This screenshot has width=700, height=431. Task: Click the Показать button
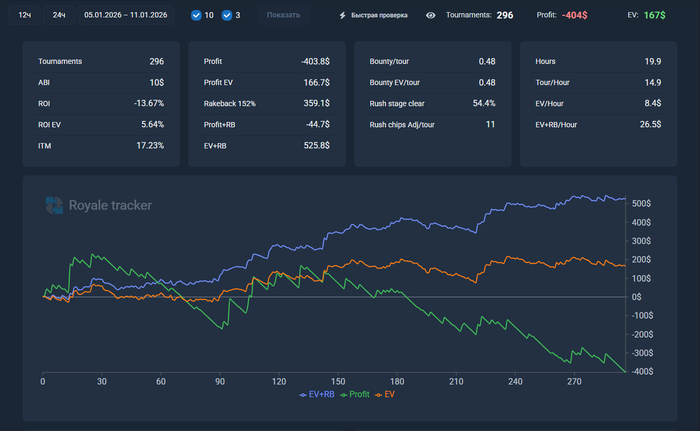pos(283,15)
